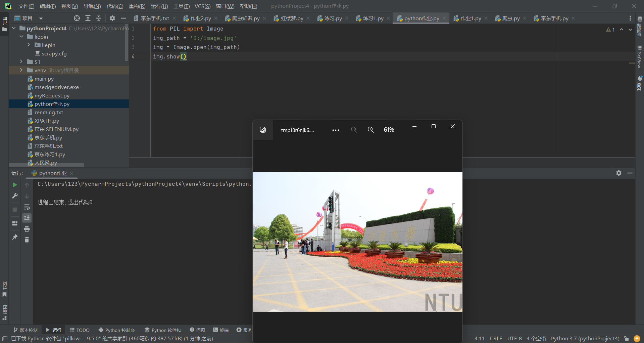Viewport: 644px width, 343px height.
Task: Click the locate-file target icon in project panel
Action: point(77,18)
